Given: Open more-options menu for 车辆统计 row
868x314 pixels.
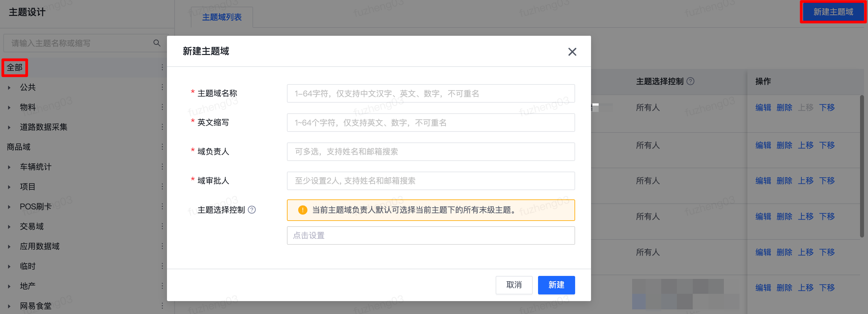Looking at the screenshot, I should pyautogui.click(x=162, y=167).
